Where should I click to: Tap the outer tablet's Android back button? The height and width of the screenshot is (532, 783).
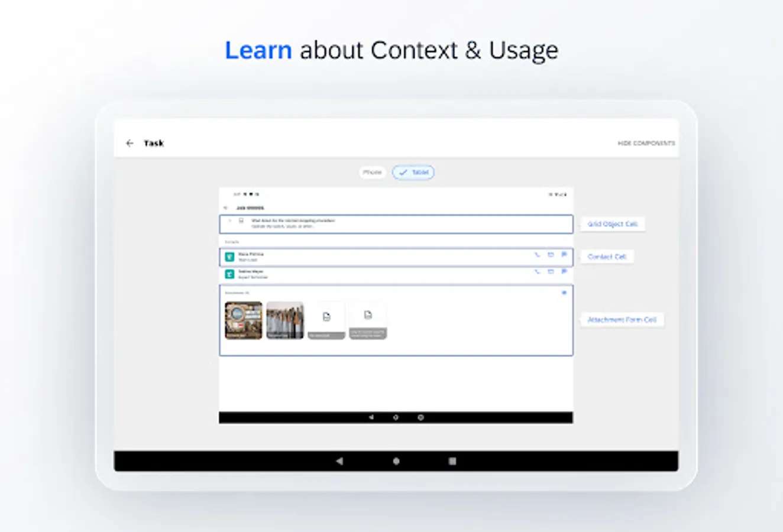pos(339,461)
